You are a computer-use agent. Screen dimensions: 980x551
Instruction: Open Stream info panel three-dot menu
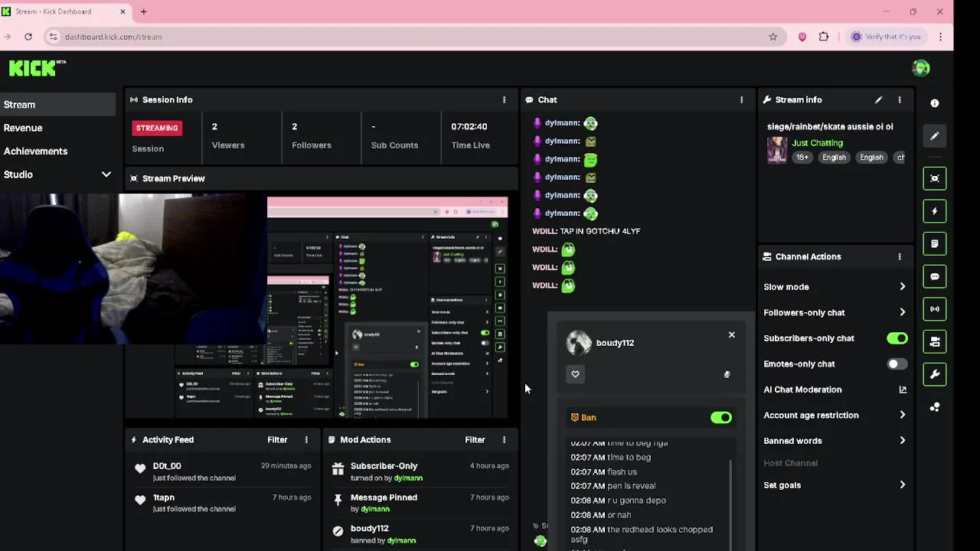click(x=900, y=99)
